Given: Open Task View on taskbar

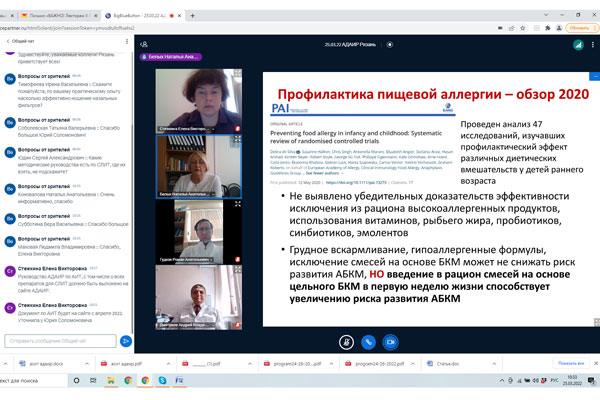Looking at the screenshot, I should 93,380.
